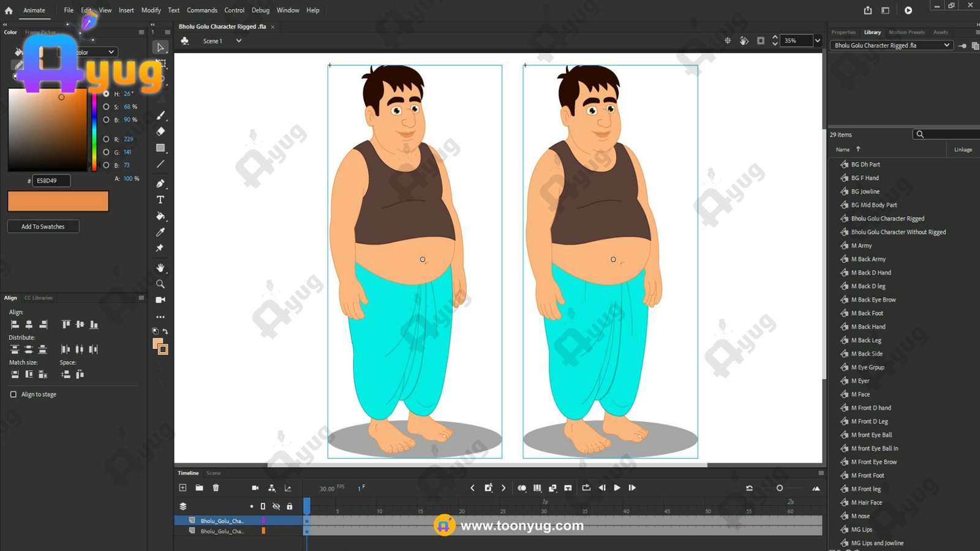Expand the Scene 1 dropdown
The height and width of the screenshot is (551, 980).
(x=239, y=41)
